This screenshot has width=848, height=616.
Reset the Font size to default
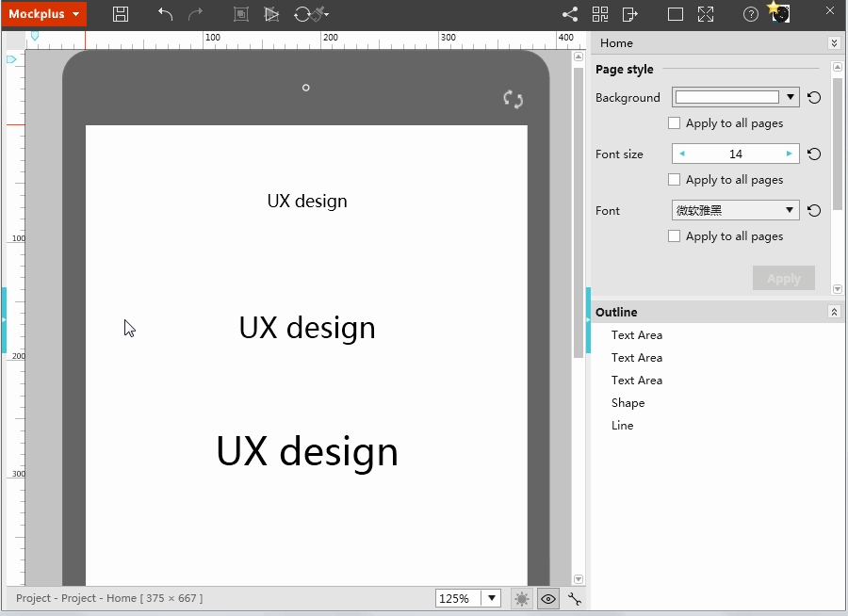[x=814, y=154]
